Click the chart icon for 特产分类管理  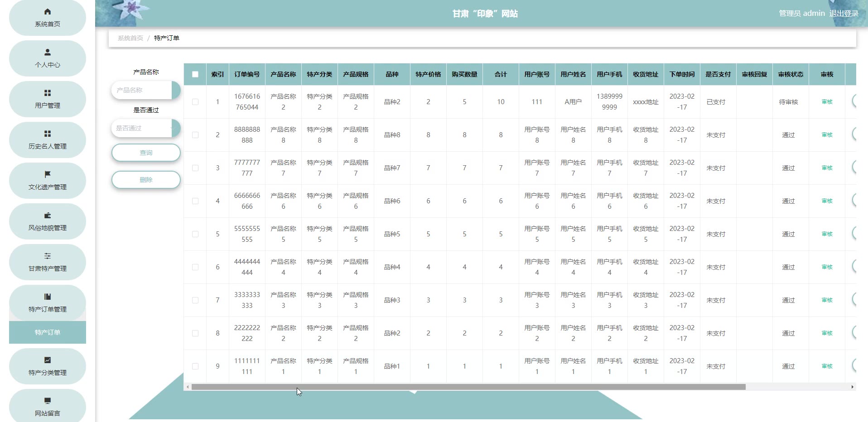click(x=48, y=360)
